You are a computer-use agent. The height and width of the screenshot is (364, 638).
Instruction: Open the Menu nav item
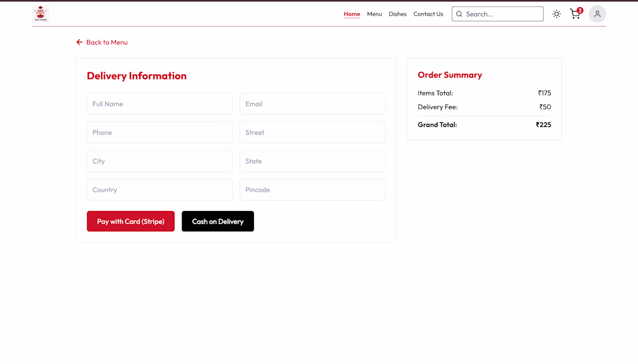click(374, 14)
